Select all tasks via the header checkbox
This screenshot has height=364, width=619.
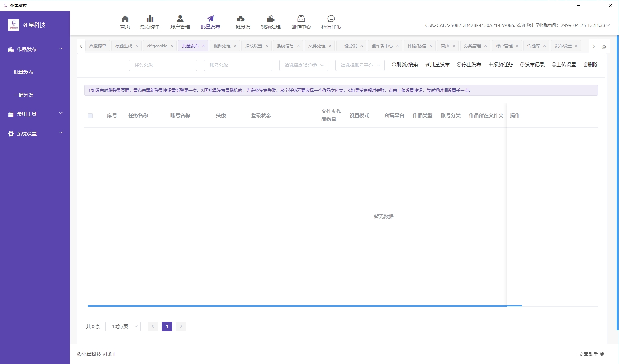click(x=90, y=115)
